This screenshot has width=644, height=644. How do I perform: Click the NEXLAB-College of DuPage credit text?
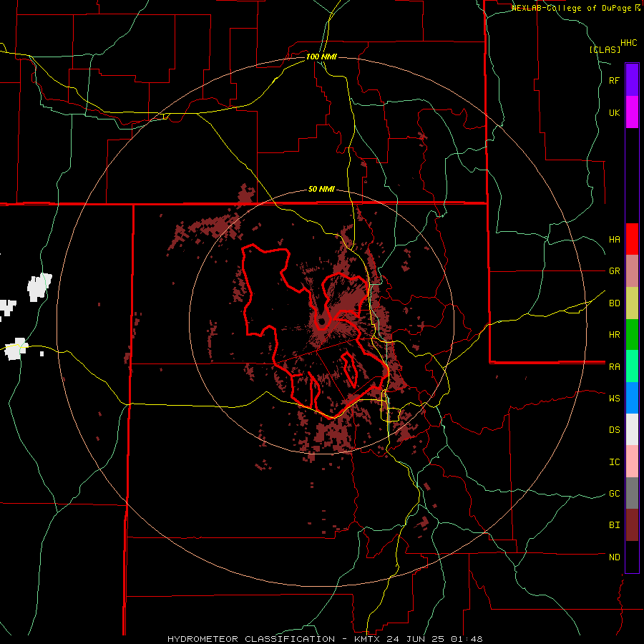pyautogui.click(x=573, y=8)
